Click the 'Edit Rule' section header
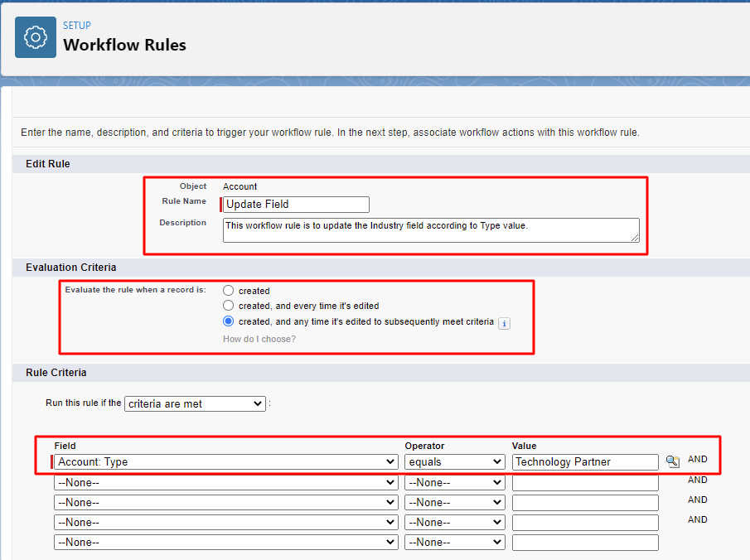Viewport: 750px width, 560px height. (48, 163)
